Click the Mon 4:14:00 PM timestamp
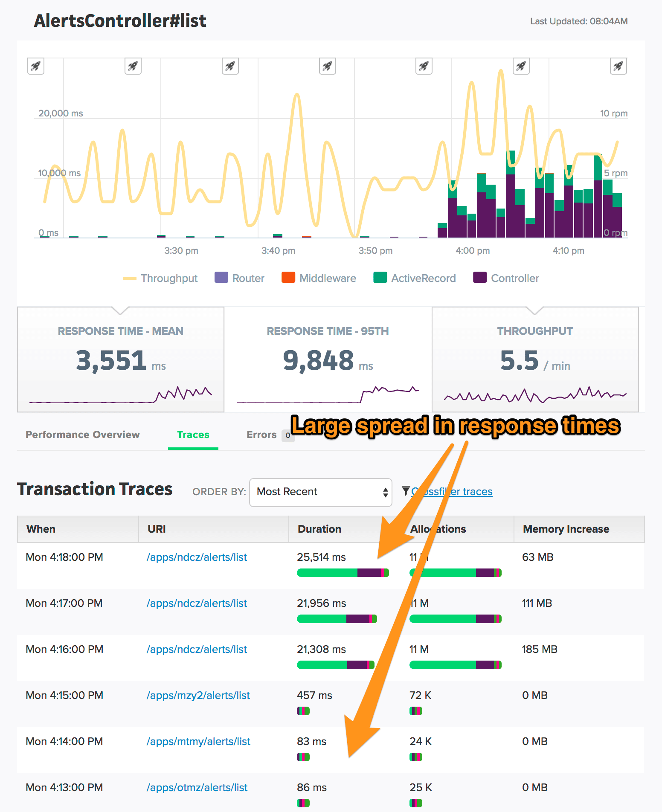 coord(64,742)
